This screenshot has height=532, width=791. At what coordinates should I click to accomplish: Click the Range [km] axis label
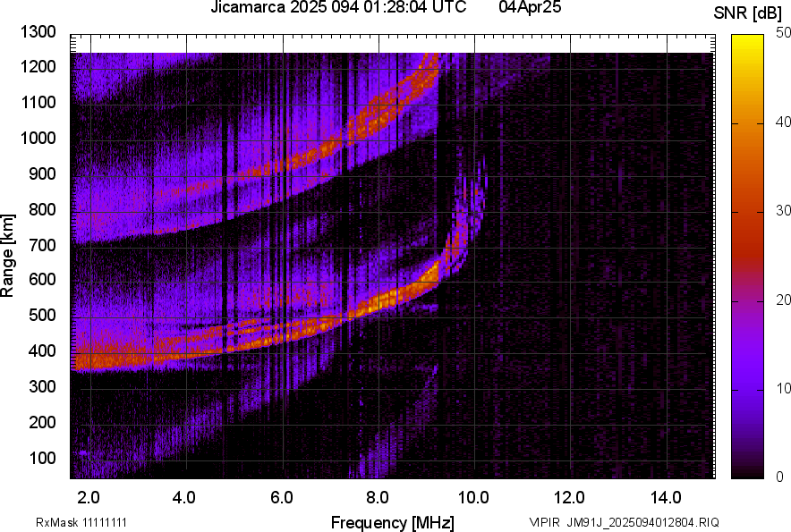click(7, 255)
